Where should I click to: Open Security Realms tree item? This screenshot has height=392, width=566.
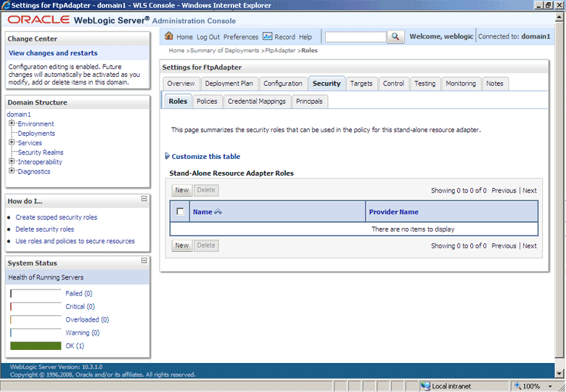point(41,152)
